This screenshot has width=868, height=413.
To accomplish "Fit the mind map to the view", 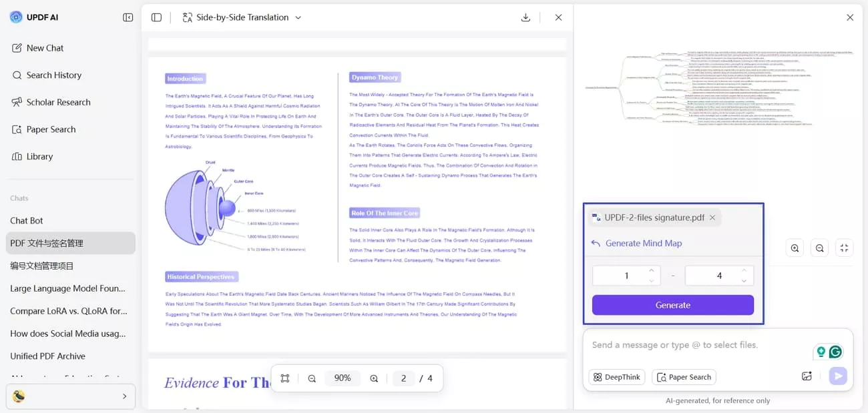I will coord(844,248).
